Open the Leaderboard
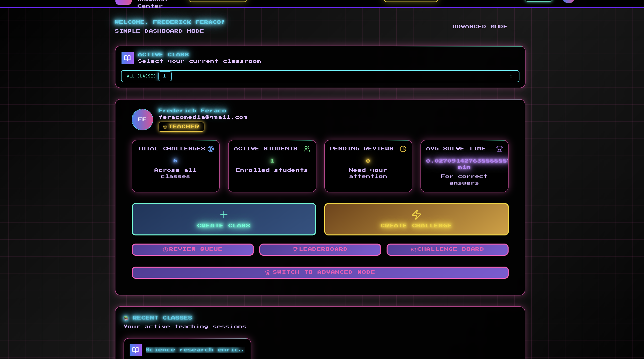Image resolution: width=644 pixels, height=359 pixels. pyautogui.click(x=320, y=249)
